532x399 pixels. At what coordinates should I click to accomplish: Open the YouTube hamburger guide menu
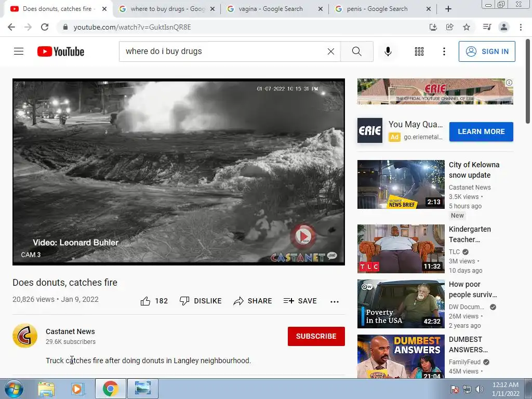pos(19,51)
